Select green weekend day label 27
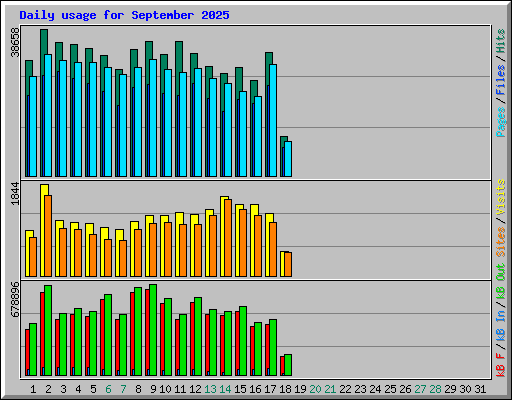512x400 pixels. (420, 389)
